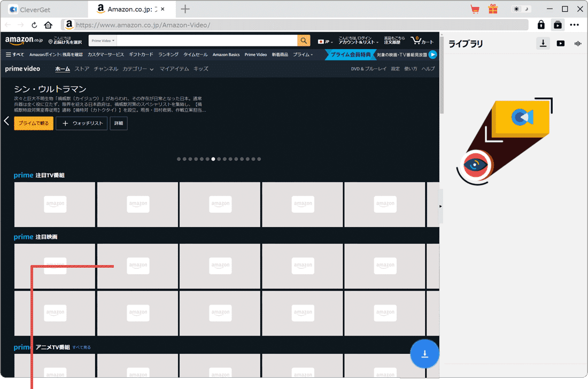Click the blue floating download button
Image resolution: width=588 pixels, height=389 pixels.
425,353
